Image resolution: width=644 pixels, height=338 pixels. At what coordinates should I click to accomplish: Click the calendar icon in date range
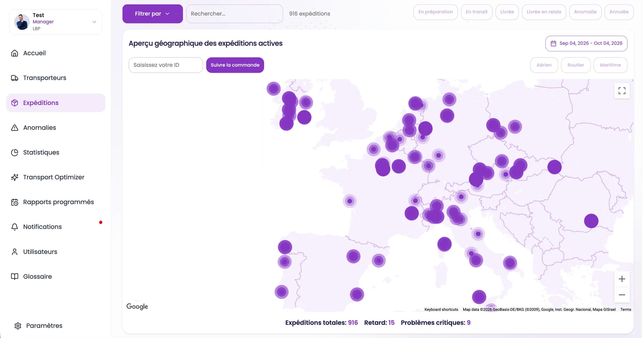tap(553, 44)
